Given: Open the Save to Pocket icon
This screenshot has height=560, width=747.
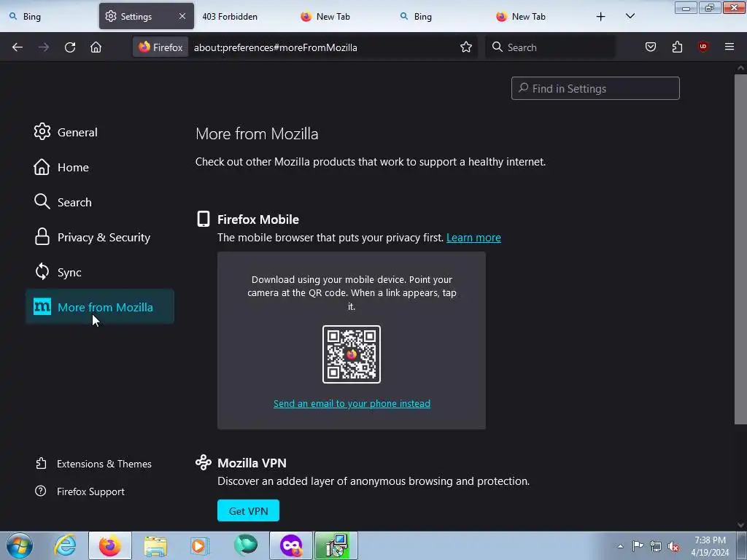Looking at the screenshot, I should (x=650, y=47).
